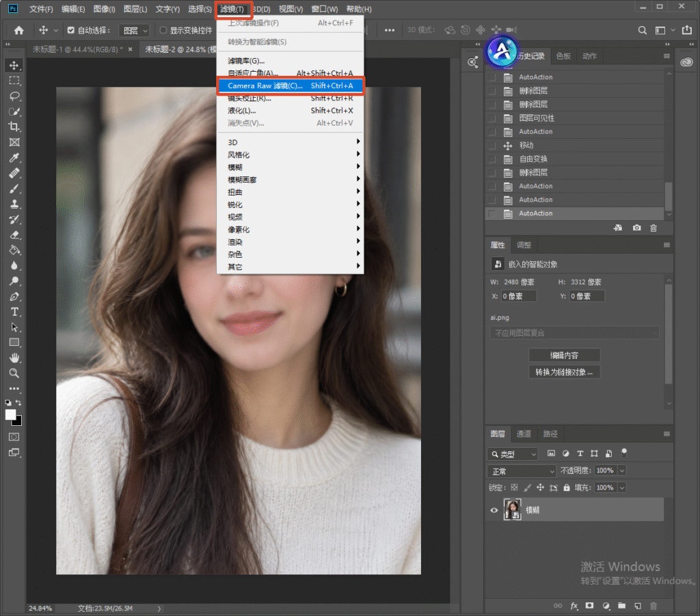This screenshot has width=700, height=616.
Task: Select the Dodge tool
Action: [x=14, y=281]
